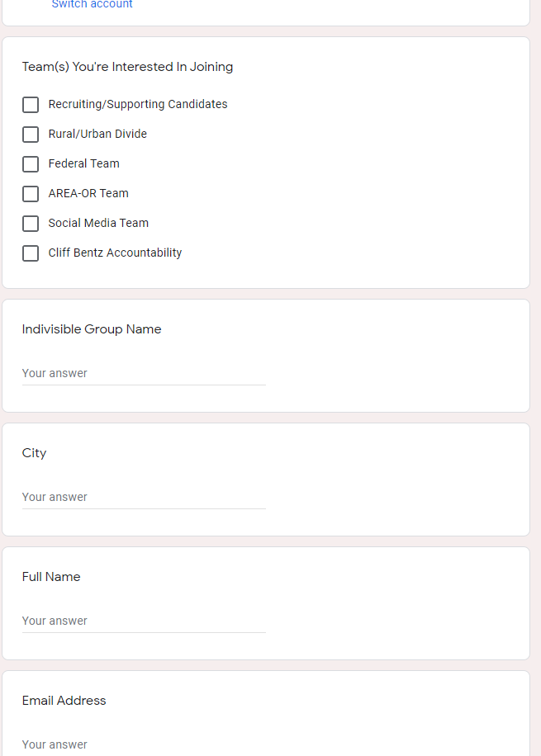Click the 'Indivisible Group Name' question title
The height and width of the screenshot is (756, 541).
point(92,329)
